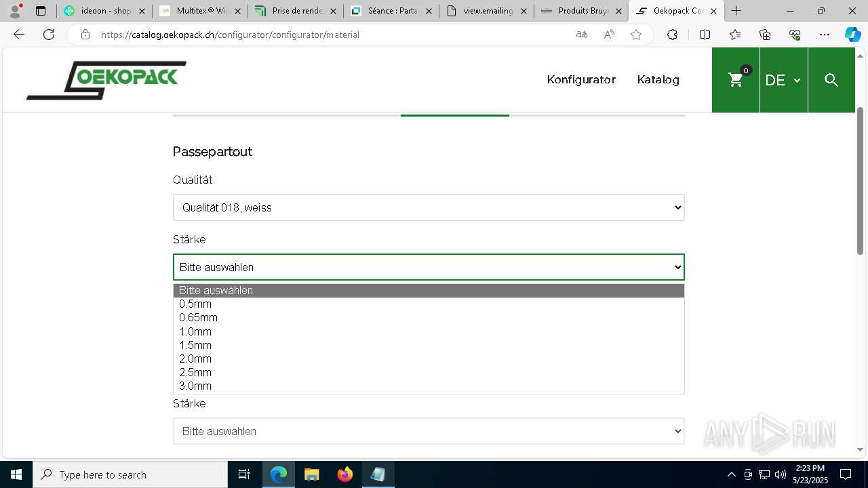The width and height of the screenshot is (868, 488).
Task: Open the Windows Start menu
Action: coord(16,474)
